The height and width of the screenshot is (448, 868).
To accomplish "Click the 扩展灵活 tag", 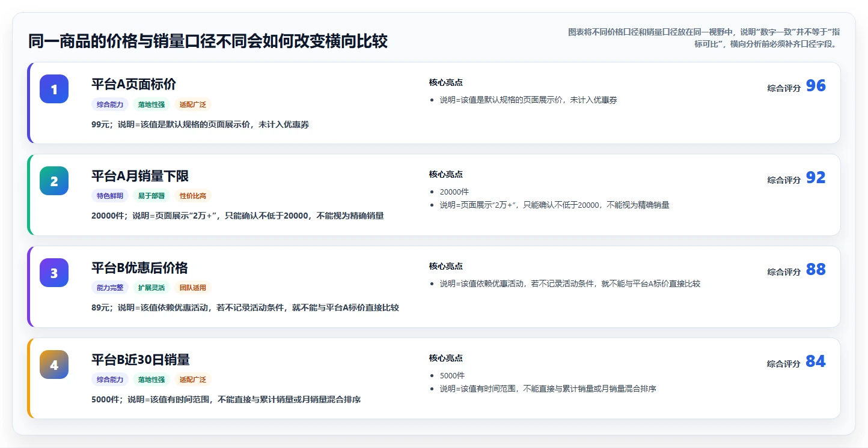I will click(151, 288).
